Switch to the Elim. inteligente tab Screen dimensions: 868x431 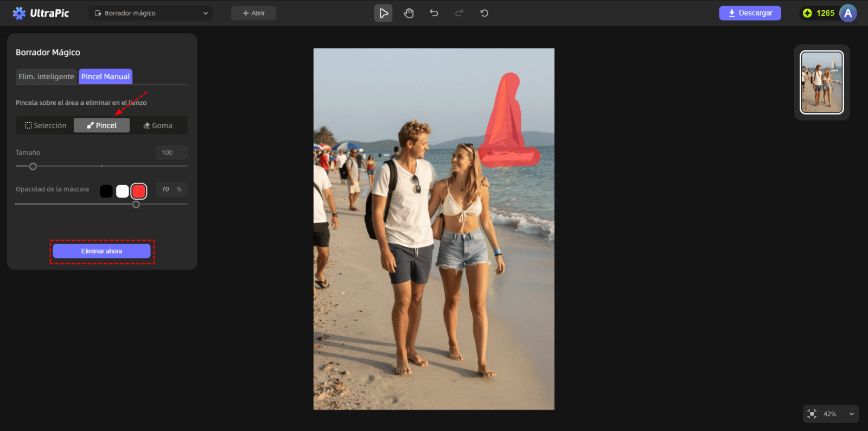pyautogui.click(x=46, y=77)
